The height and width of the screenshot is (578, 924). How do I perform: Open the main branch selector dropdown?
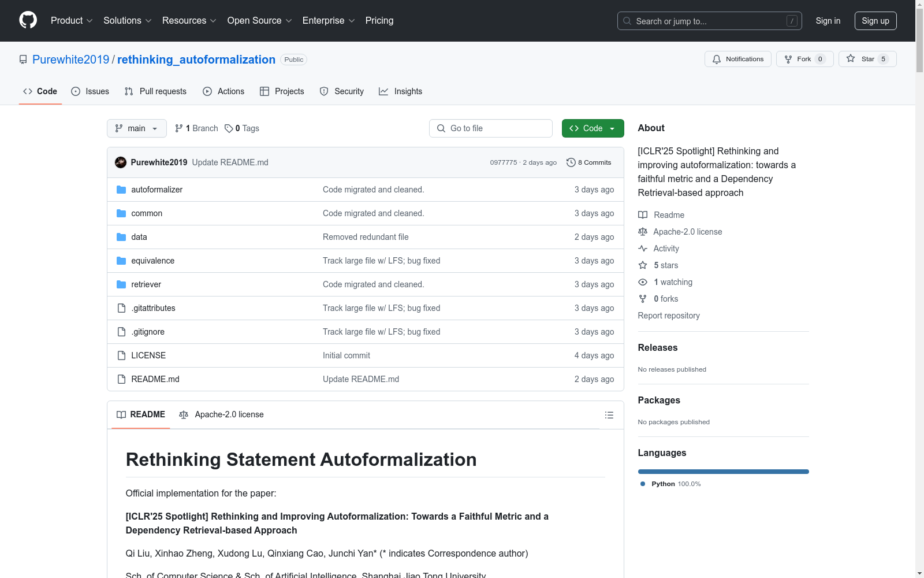[137, 128]
